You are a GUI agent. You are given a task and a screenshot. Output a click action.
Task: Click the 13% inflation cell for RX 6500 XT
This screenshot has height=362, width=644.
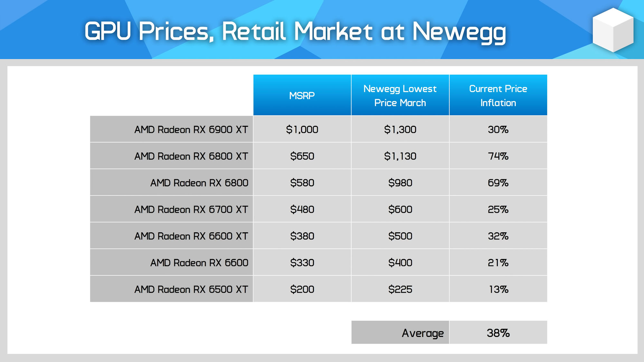coord(498,289)
